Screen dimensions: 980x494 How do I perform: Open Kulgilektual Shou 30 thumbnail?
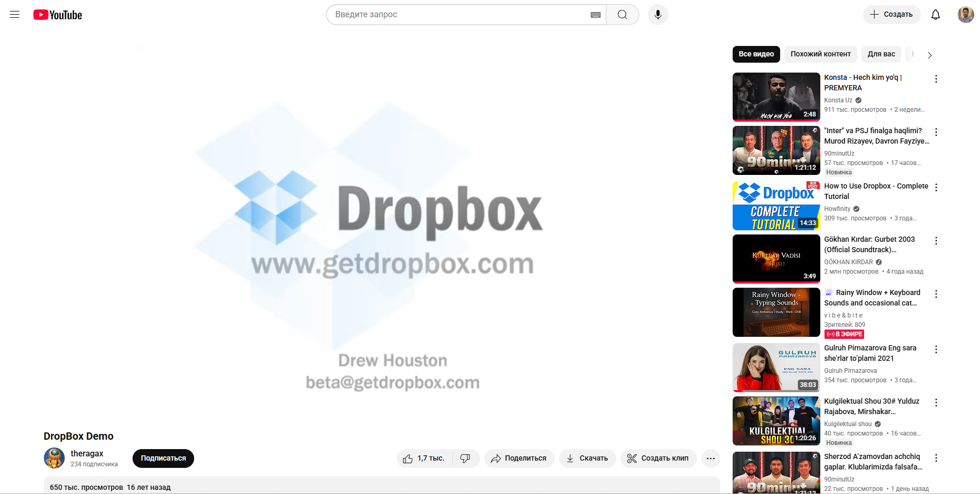[x=776, y=421]
